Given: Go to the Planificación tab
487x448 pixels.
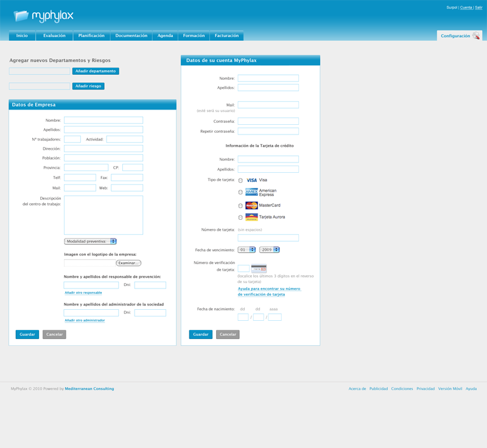Looking at the screenshot, I should 91,36.
